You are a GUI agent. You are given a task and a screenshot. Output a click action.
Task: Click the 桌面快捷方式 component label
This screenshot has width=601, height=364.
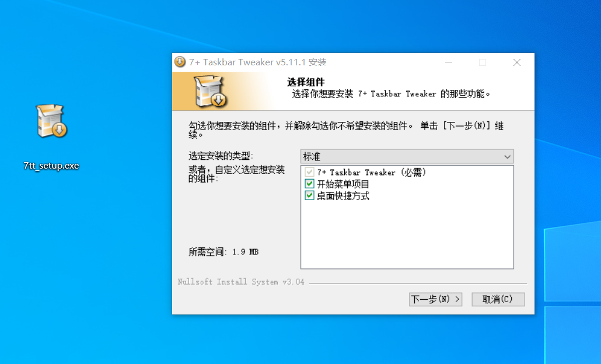point(343,196)
